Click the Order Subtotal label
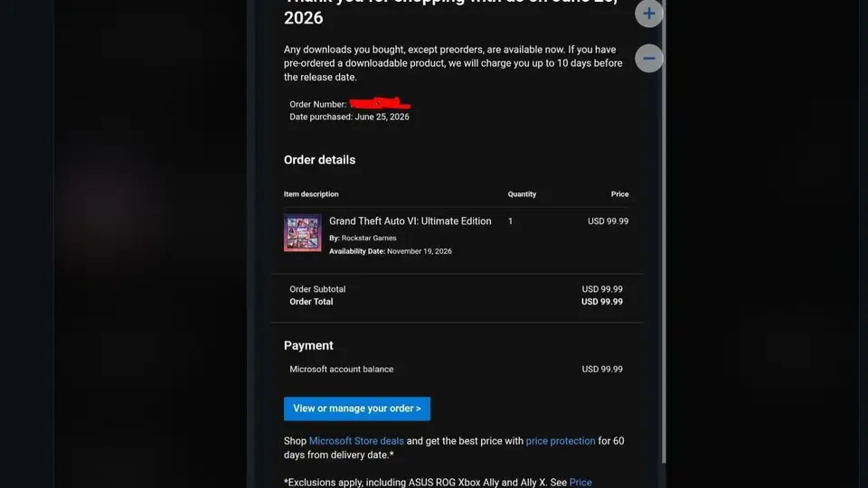 [x=317, y=289]
